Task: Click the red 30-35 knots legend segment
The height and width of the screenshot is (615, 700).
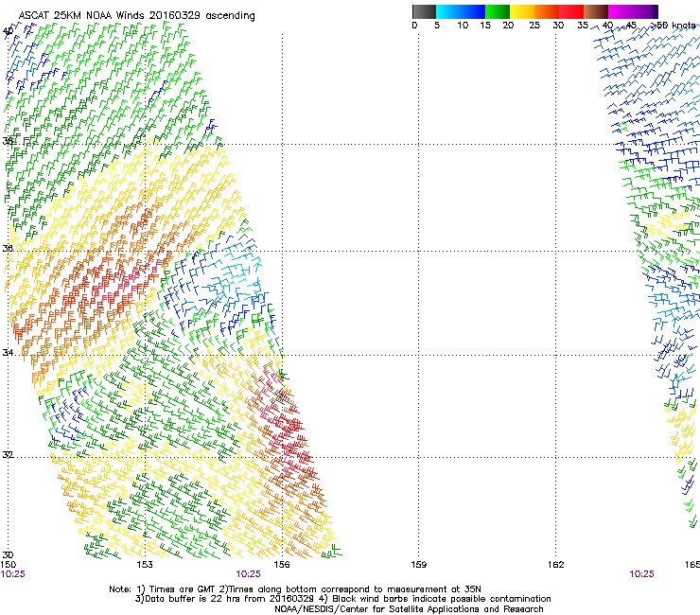Action: coord(571,11)
